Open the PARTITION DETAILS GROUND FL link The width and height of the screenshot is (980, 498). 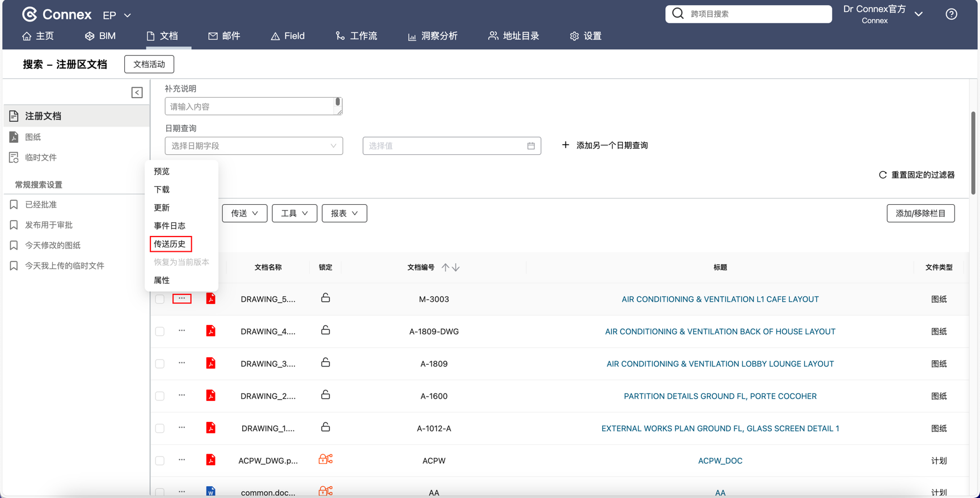pos(720,396)
